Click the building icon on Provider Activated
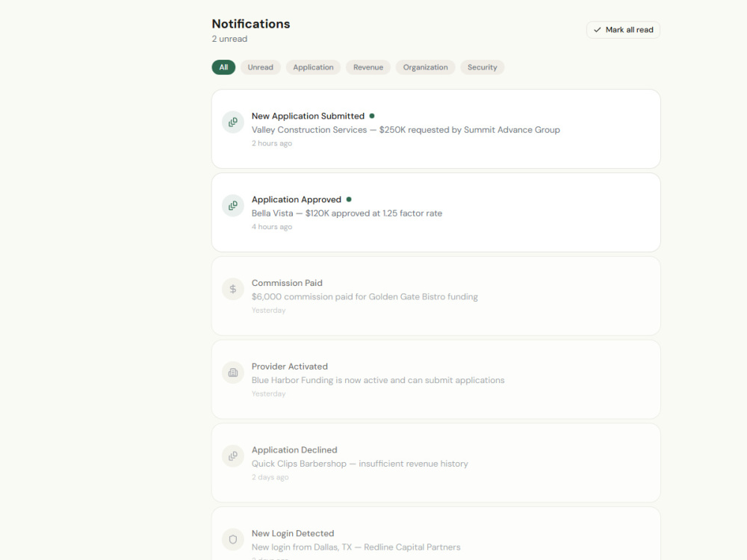 pyautogui.click(x=233, y=373)
